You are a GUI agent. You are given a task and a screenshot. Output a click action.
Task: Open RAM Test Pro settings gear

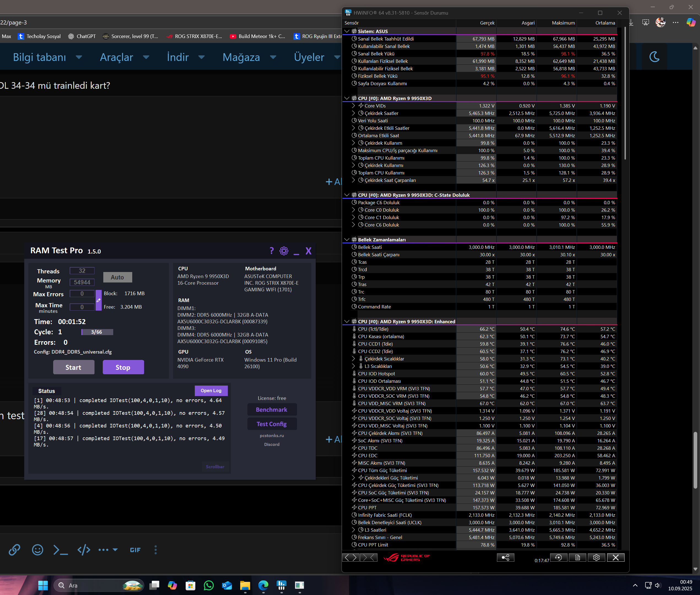pos(284,251)
